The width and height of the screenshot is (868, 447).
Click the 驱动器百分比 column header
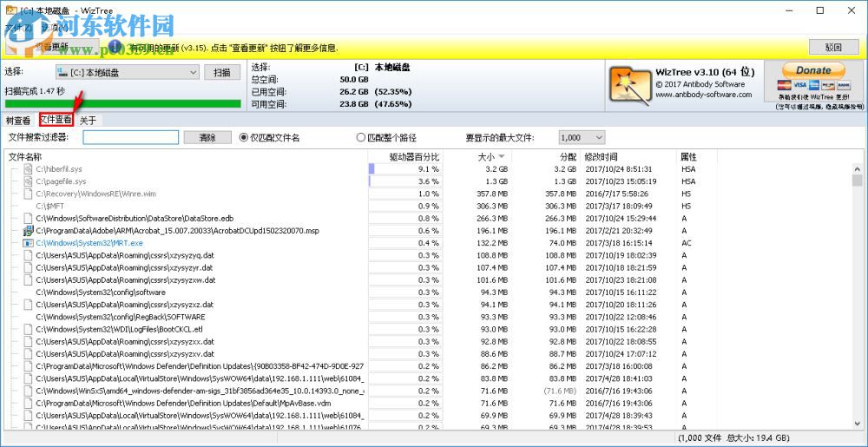pyautogui.click(x=405, y=157)
